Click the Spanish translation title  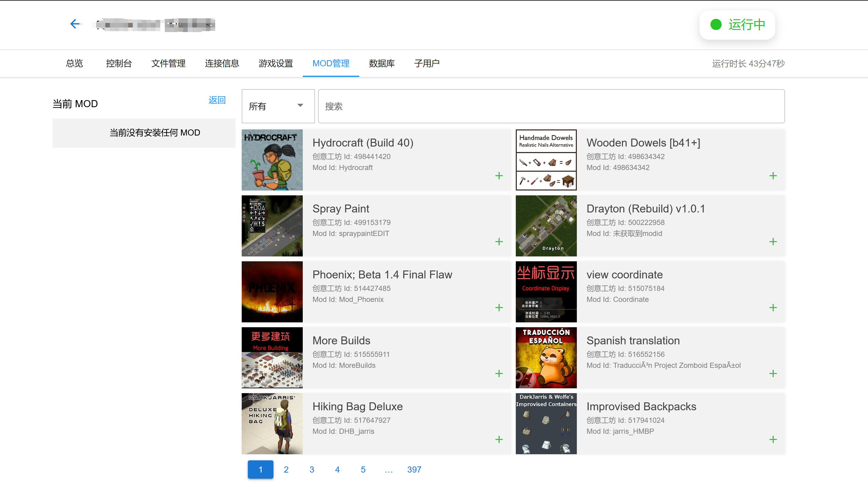pos(633,341)
